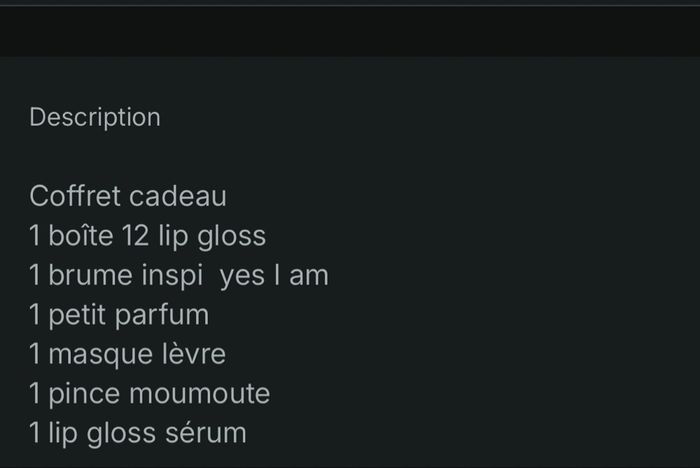Image resolution: width=700 pixels, height=468 pixels.
Task: Select the '1 pince moumoute' line
Action: click(150, 393)
